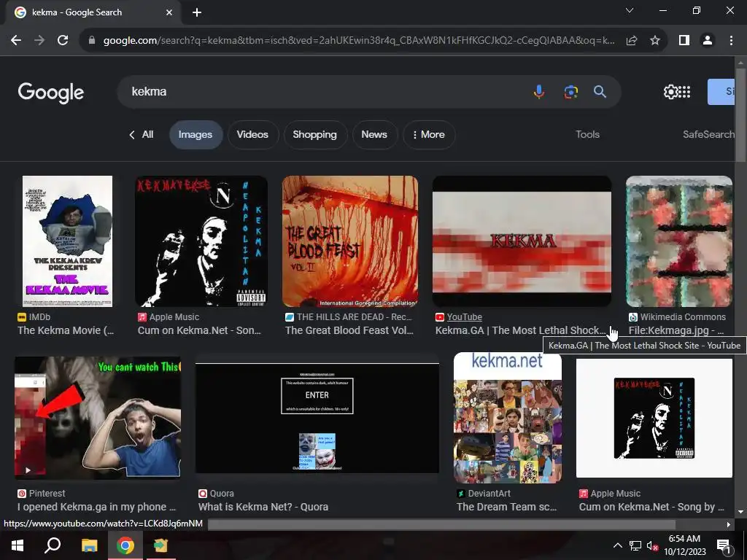Open The Great Blood Feast thumbnail
The width and height of the screenshot is (747, 560).
click(350, 241)
